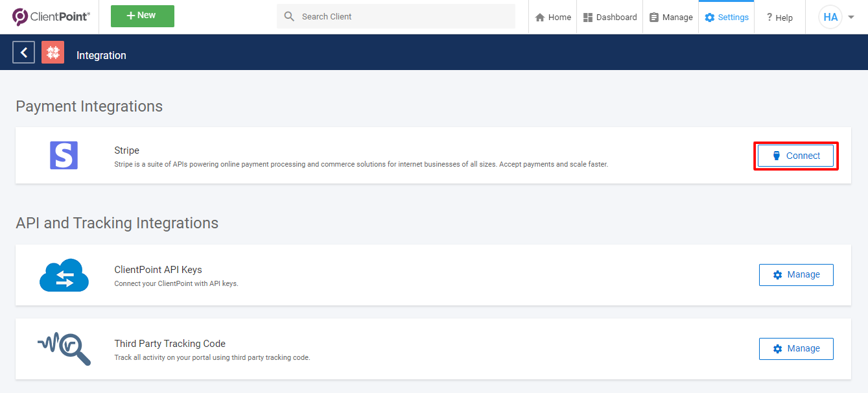Manage Third Party Tracking Code
The width and height of the screenshot is (868, 393).
796,349
